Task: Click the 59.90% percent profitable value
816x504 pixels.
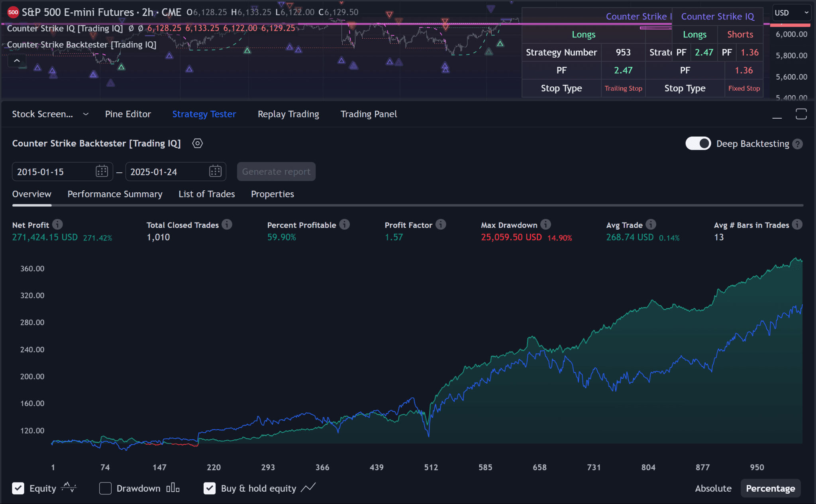Action: tap(282, 237)
